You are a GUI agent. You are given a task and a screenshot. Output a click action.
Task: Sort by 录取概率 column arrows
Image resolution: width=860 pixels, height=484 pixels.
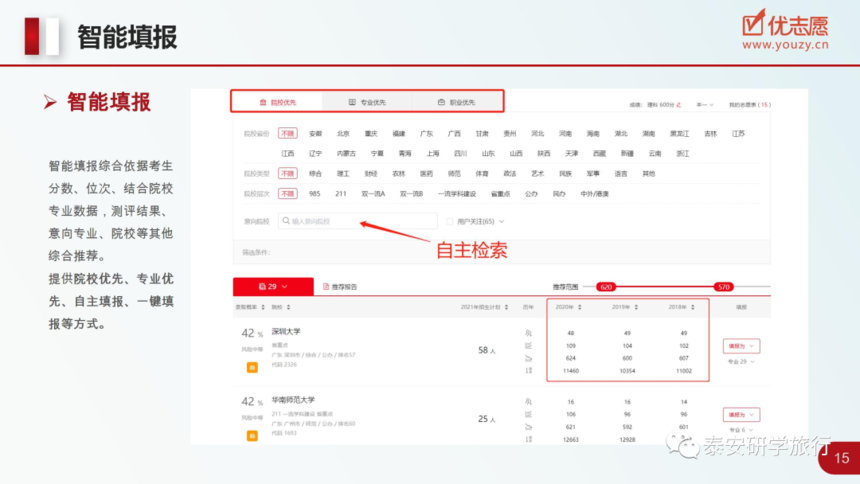click(263, 307)
